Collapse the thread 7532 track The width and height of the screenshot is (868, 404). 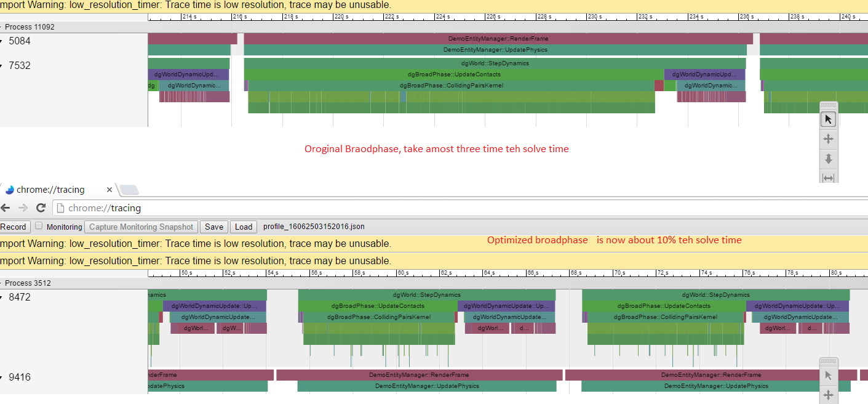click(x=2, y=66)
